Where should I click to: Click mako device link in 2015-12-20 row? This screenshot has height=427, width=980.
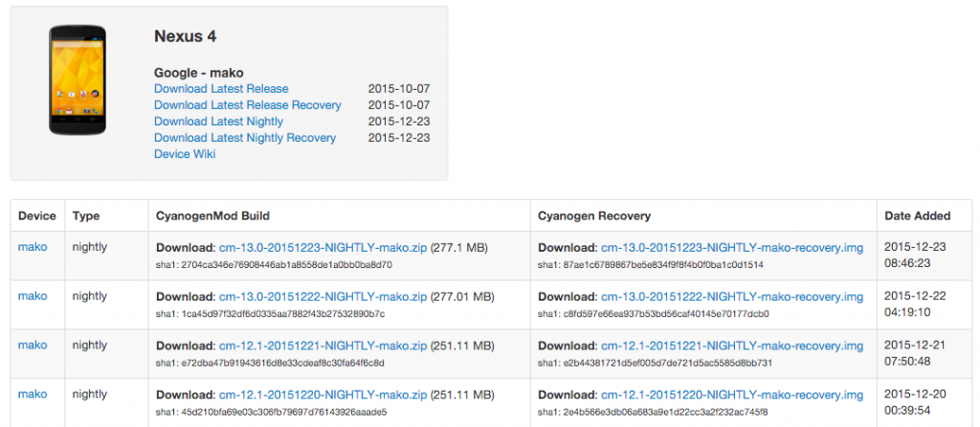33,394
